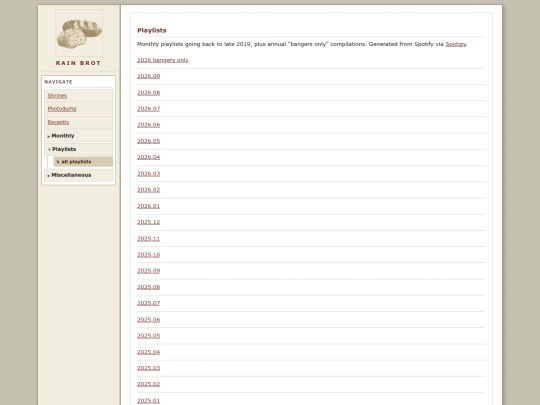Open playlist 2025.06

[x=148, y=320]
